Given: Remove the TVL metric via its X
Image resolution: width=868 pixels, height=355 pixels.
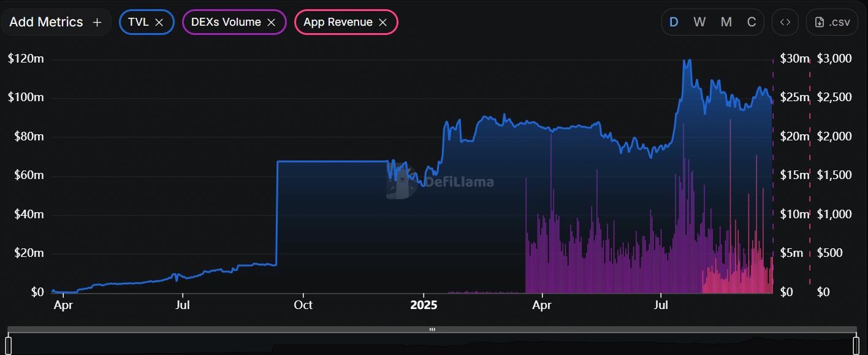Looking at the screenshot, I should 159,22.
